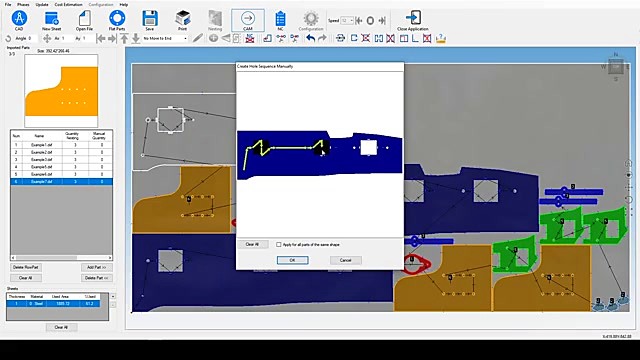
Task: Select the Steel sheet row
Action: click(53, 304)
